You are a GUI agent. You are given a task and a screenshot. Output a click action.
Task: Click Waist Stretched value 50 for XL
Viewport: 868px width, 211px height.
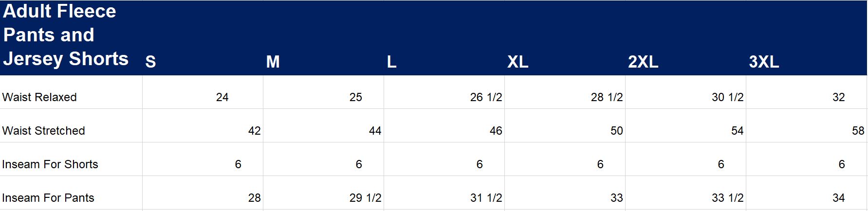point(616,131)
